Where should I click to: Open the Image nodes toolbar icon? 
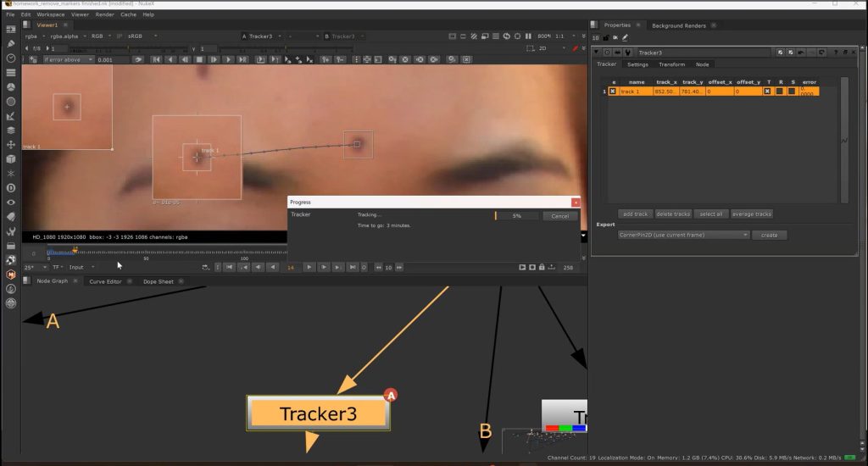pyautogui.click(x=10, y=30)
